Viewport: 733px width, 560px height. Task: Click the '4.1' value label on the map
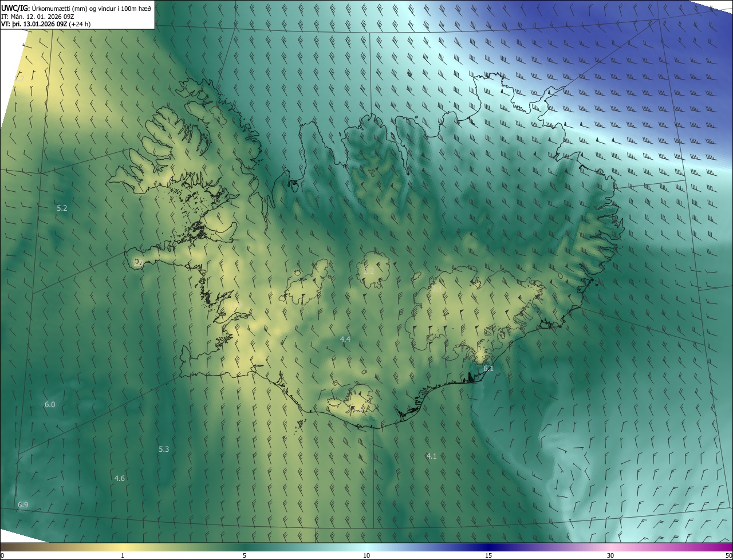(431, 456)
